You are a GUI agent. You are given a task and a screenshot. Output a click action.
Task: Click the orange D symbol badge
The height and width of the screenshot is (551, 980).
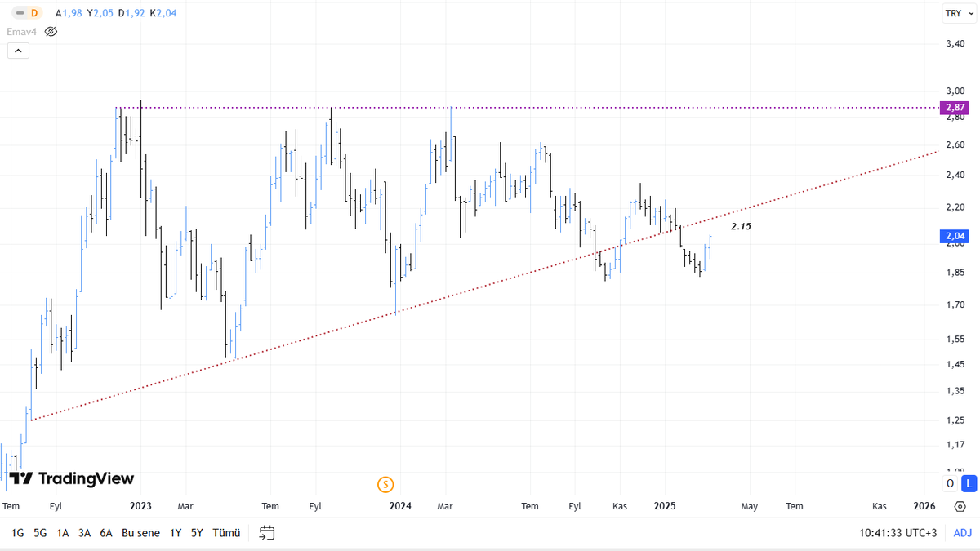coord(33,13)
